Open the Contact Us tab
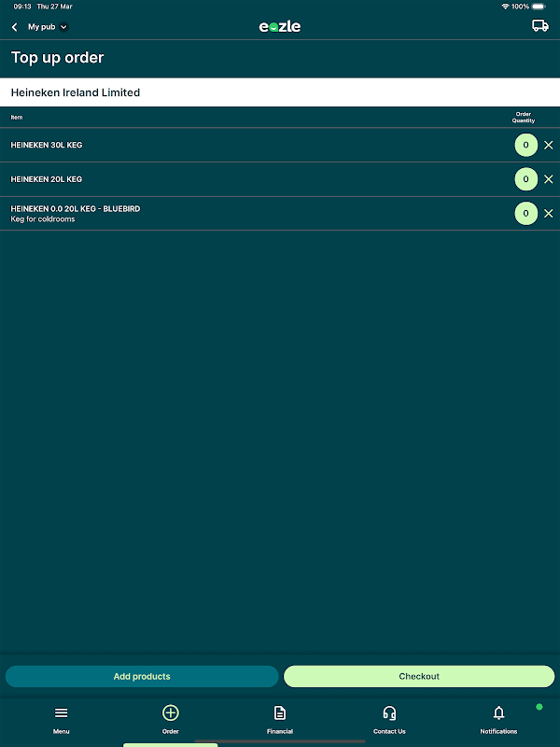Image resolution: width=560 pixels, height=747 pixels. (x=389, y=720)
